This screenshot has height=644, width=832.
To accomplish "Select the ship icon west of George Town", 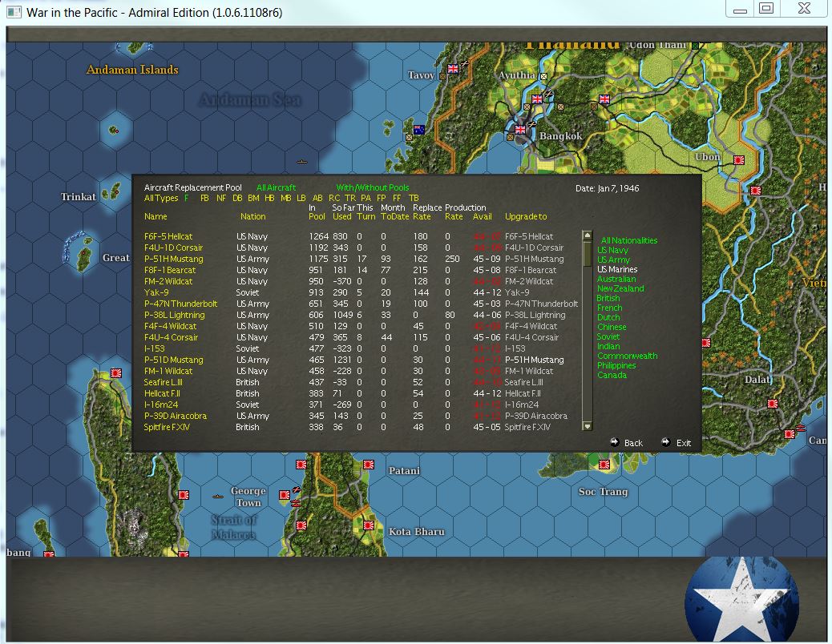I will tap(218, 497).
